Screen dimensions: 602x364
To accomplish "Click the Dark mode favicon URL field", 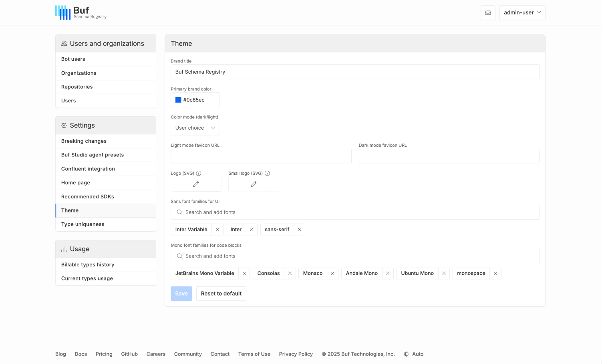I will coord(449,156).
